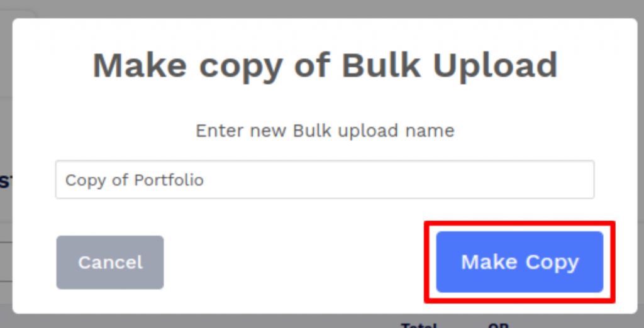Confirm duplication with the blue Make Copy button
The height and width of the screenshot is (328, 644).
pyautogui.click(x=519, y=262)
